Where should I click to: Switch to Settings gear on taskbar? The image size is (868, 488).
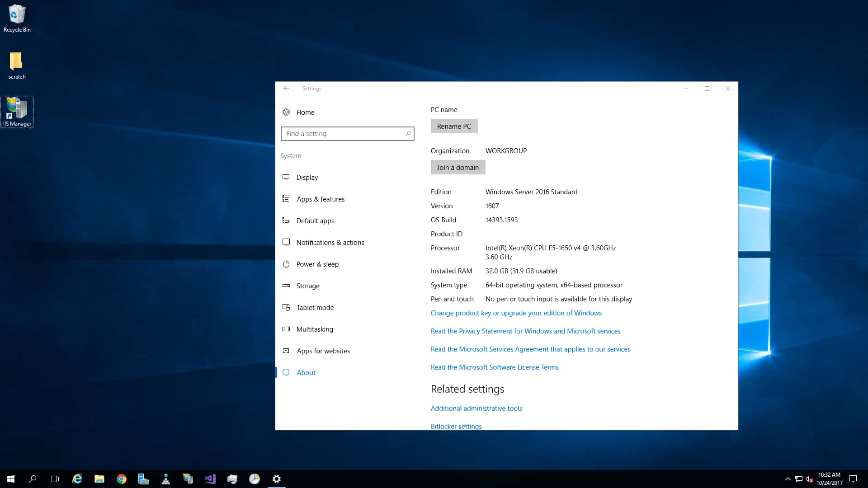pos(277,479)
